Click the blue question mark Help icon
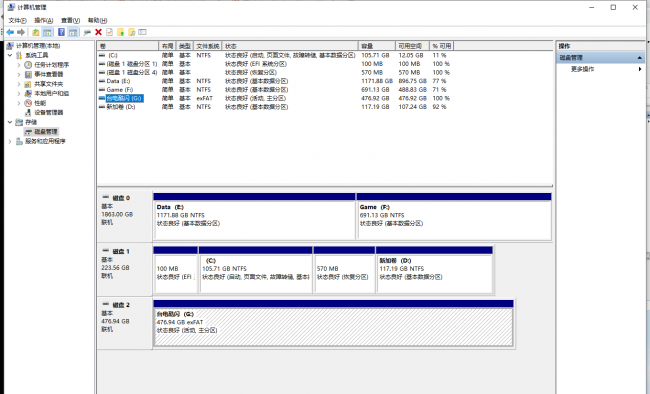The image size is (650, 394). click(61, 32)
